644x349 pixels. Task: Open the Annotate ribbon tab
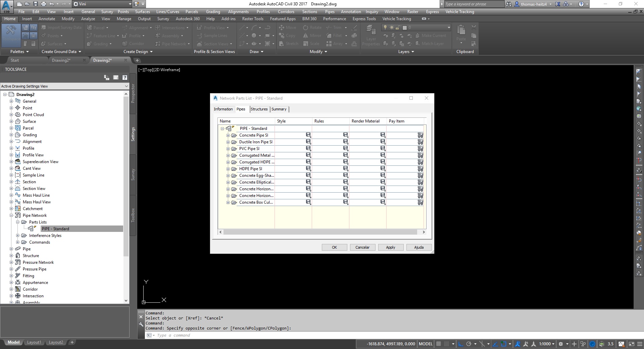click(47, 19)
